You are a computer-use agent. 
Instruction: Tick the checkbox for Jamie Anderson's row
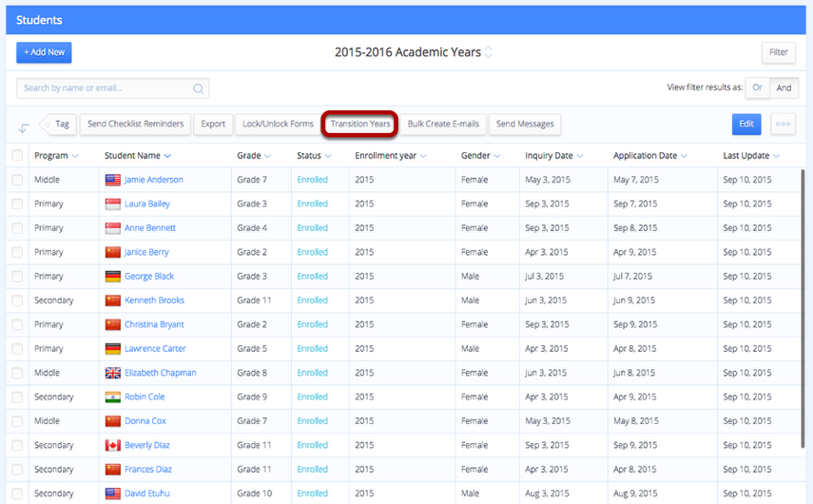(17, 180)
